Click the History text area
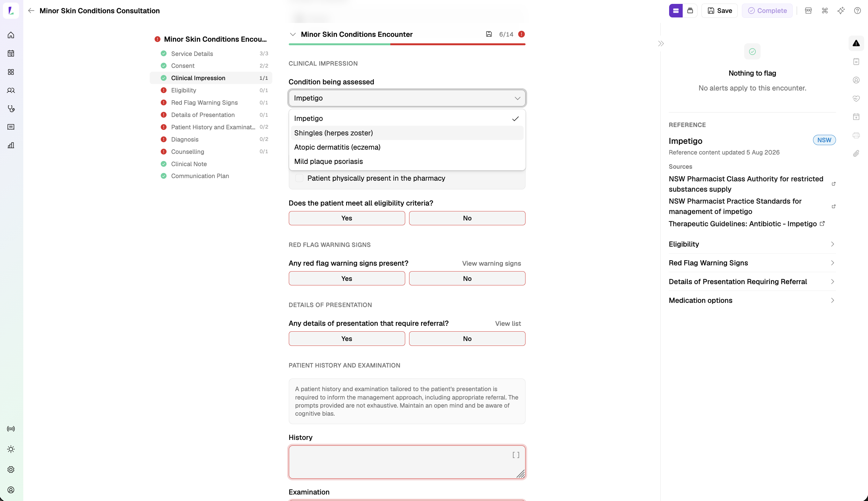868x501 pixels. pyautogui.click(x=407, y=462)
